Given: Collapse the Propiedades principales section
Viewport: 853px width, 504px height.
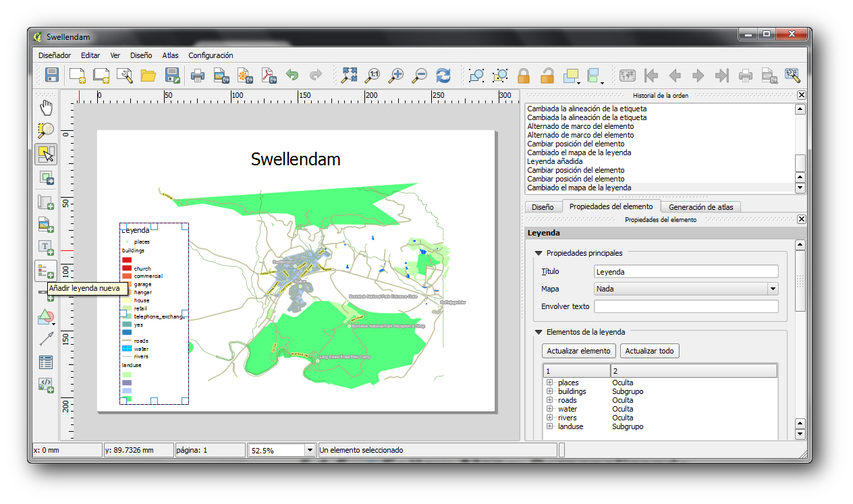Looking at the screenshot, I should tap(539, 253).
